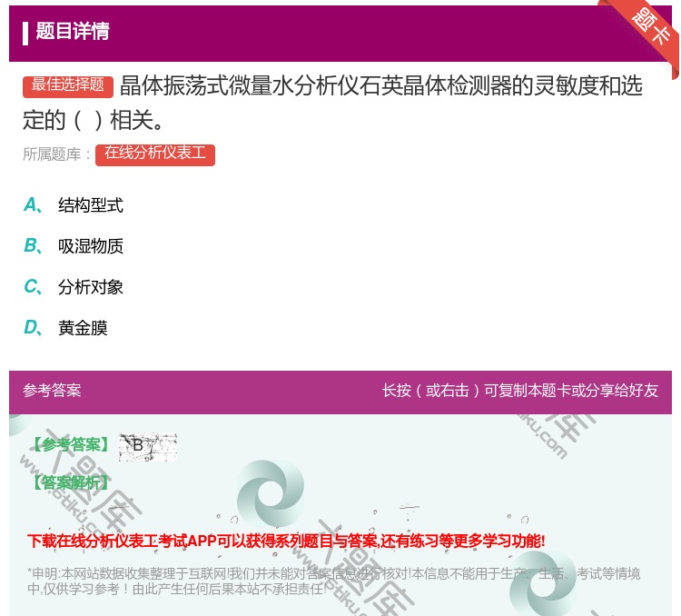Click the 长按（或右击）可复制本题卡 hint text
Image resolution: width=681 pixels, height=616 pixels.
point(520,391)
